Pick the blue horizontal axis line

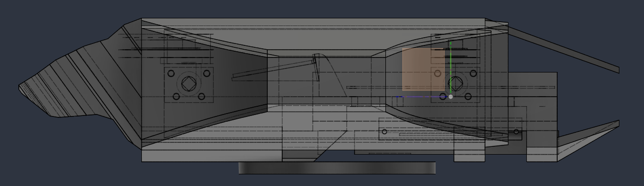click(422, 97)
